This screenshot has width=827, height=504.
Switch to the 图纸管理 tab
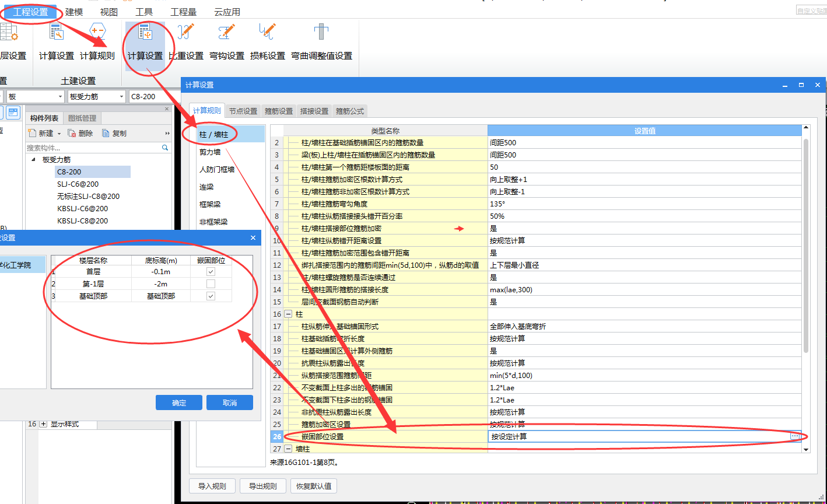pyautogui.click(x=82, y=118)
